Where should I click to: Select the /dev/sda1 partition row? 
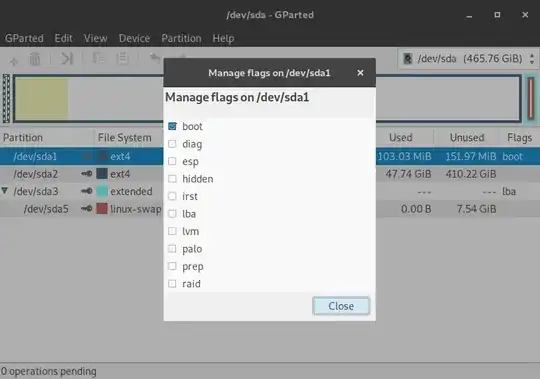tap(270, 156)
